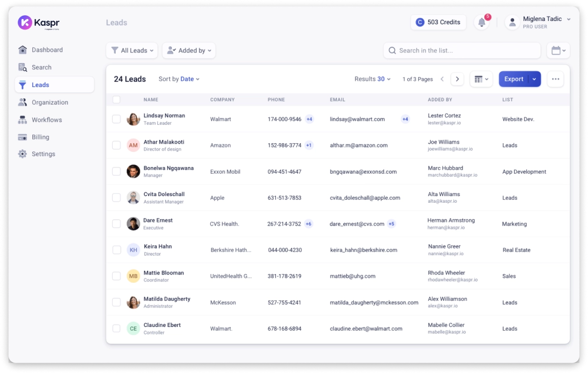This screenshot has width=588, height=374.
Task: Open notifications bell icon
Action: 482,22
